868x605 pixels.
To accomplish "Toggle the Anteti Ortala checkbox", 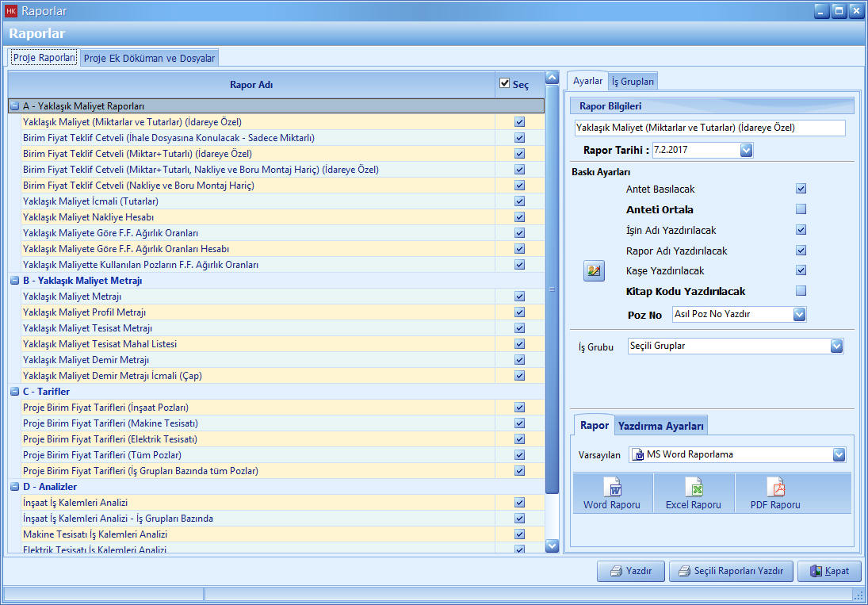I will [801, 210].
